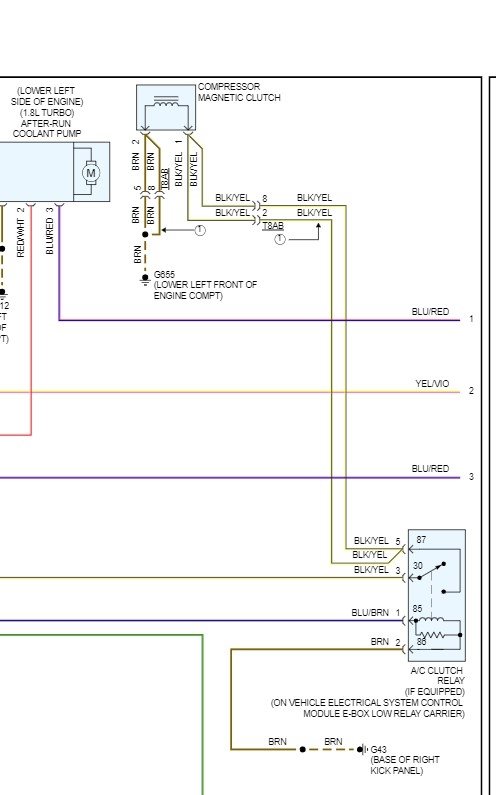Select the E-BOX LOW RELAY CARRIER note
496x795 pixels.
(368, 708)
